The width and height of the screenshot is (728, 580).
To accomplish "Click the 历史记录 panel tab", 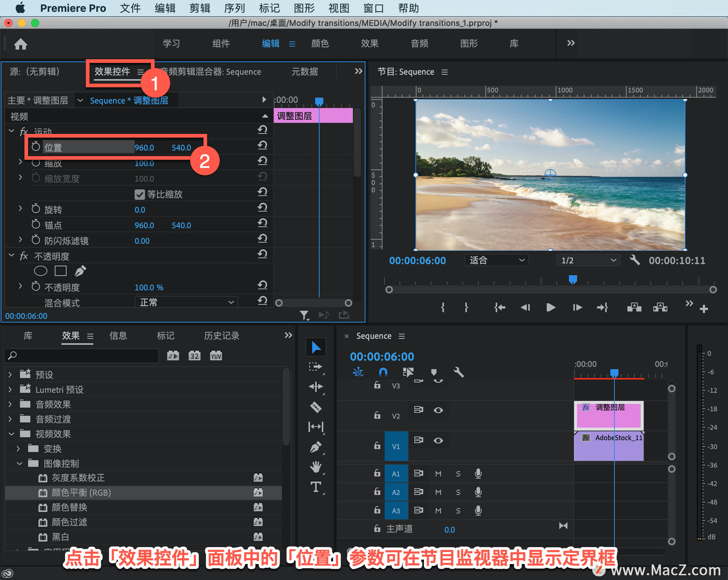I will click(221, 336).
